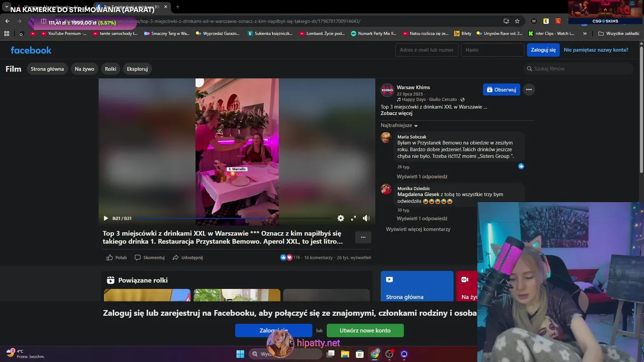Open the 16 komentarzy link
644x362 pixels.
pos(318,257)
